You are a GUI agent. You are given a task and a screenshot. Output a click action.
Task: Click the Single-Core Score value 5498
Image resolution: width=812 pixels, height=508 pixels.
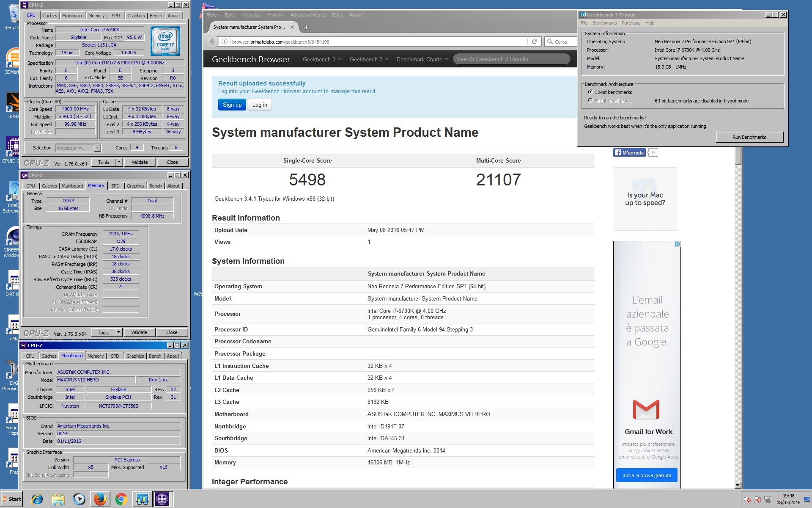tap(307, 180)
